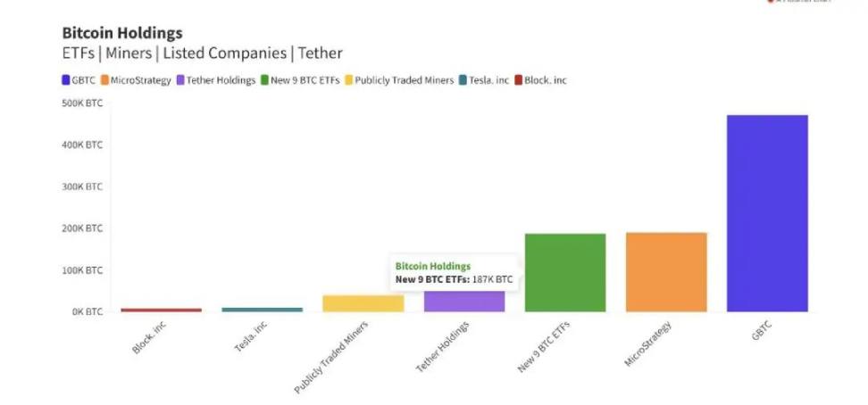868x405 pixels.
Task: Select the yellow Publicly Traded Miners bar
Action: click(363, 303)
